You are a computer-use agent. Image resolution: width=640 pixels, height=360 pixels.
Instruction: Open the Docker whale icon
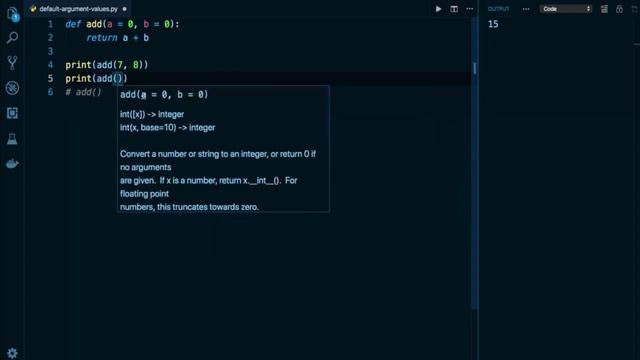point(12,164)
